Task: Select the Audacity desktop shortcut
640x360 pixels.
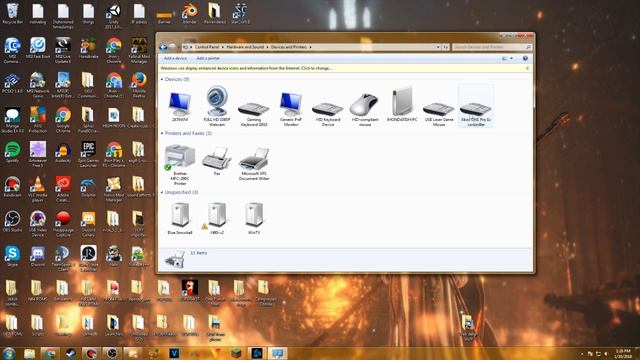Action: click(63, 152)
